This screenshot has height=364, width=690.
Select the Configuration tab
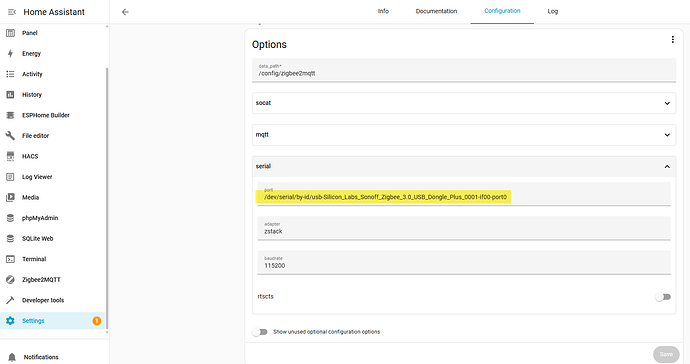502,11
